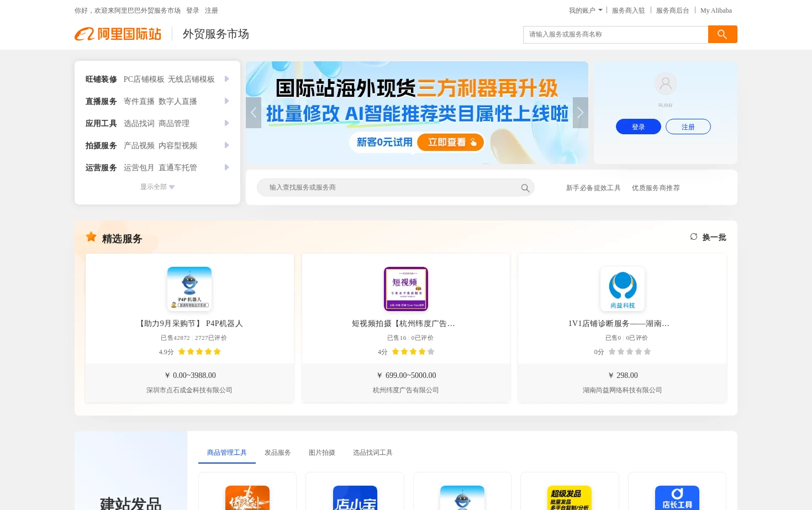Show previous banner slide arrow

click(254, 113)
